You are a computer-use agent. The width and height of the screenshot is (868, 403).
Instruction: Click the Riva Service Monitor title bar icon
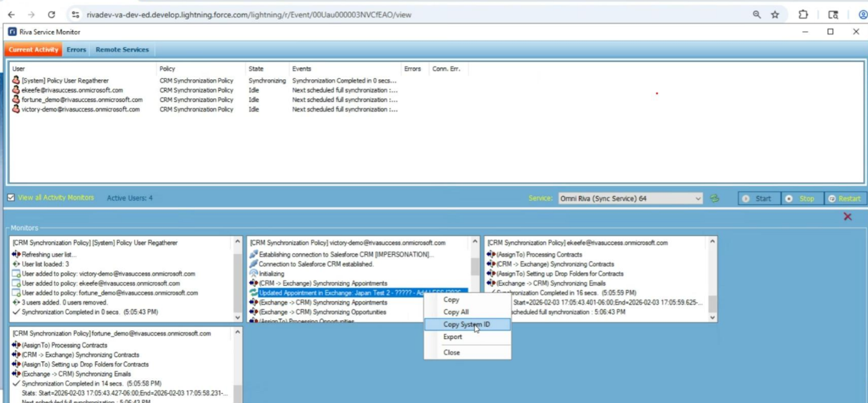coord(12,32)
